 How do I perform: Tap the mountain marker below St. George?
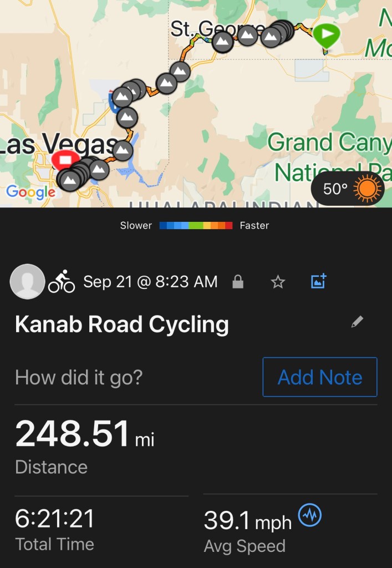222,42
